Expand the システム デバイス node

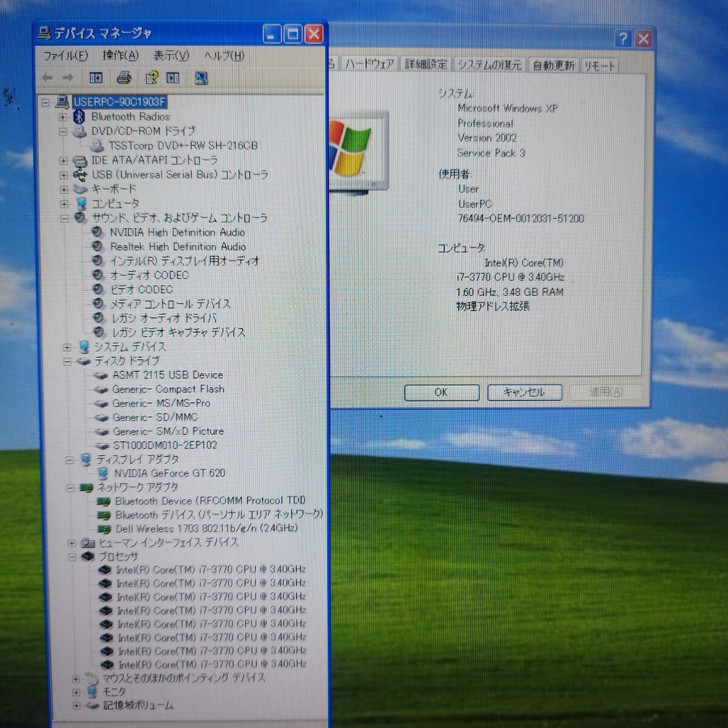pos(67,347)
